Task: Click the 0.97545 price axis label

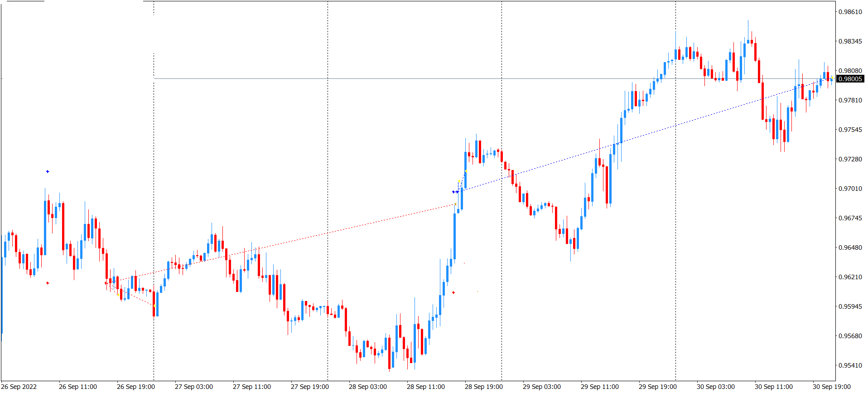Action: coord(850,130)
